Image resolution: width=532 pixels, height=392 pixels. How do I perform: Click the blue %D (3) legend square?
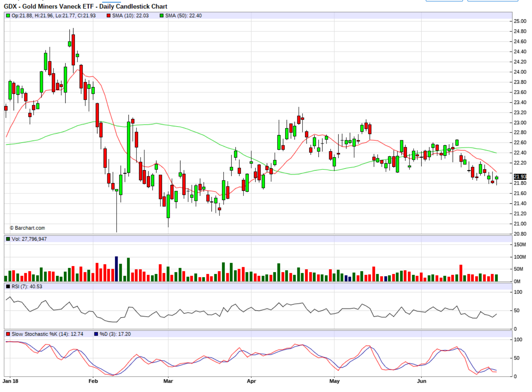click(96, 334)
